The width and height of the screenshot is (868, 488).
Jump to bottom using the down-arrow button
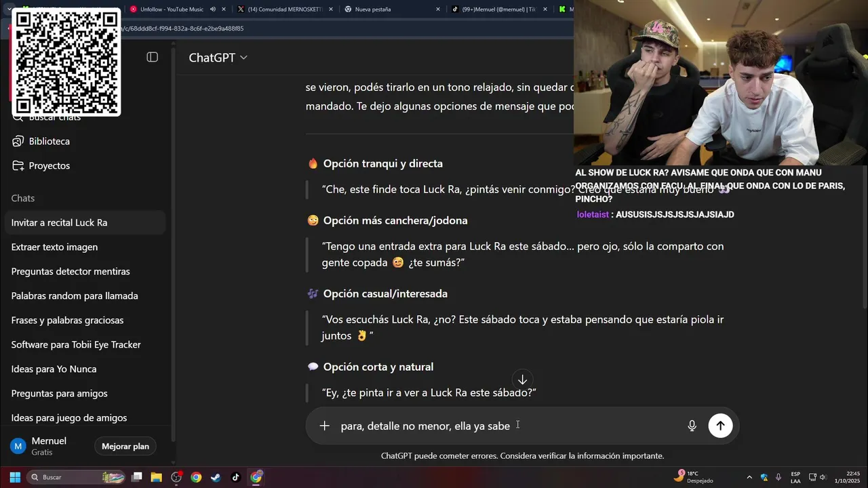pos(522,380)
